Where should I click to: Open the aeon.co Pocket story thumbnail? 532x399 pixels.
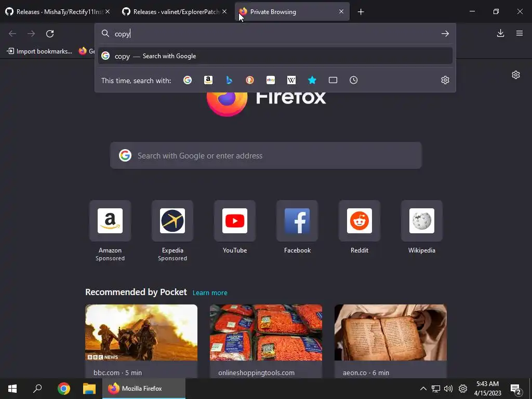(391, 332)
